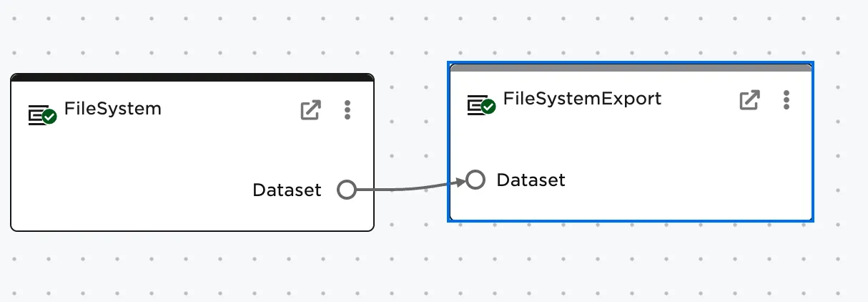Viewport: 868px width, 302px height.
Task: Click the FileSystem node title text
Action: tap(113, 109)
